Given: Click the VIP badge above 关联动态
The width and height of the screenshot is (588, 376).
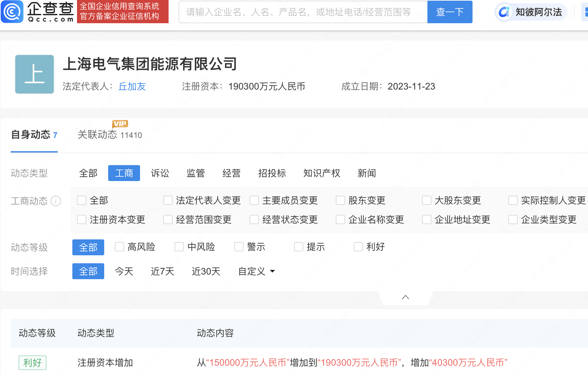Looking at the screenshot, I should coord(120,124).
